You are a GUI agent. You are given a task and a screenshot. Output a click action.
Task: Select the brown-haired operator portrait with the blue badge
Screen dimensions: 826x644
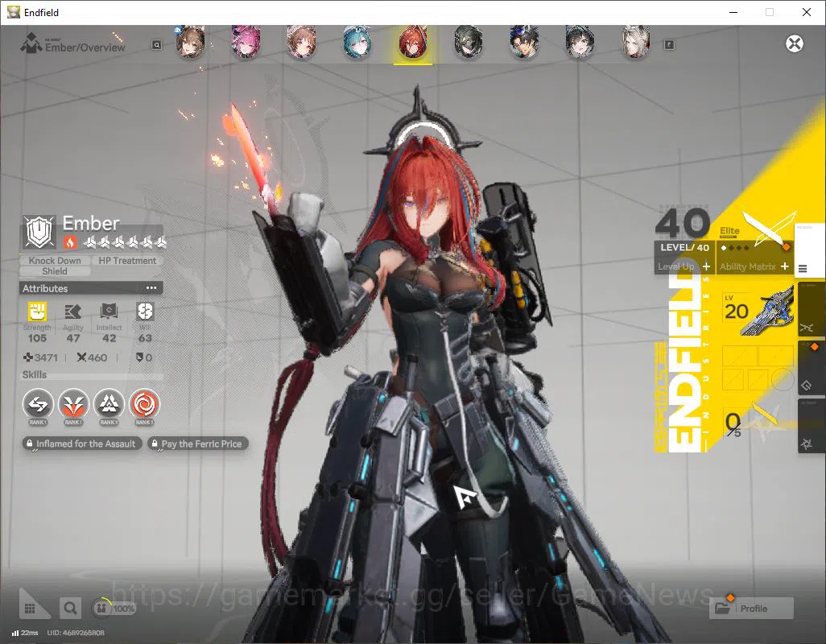[190, 43]
